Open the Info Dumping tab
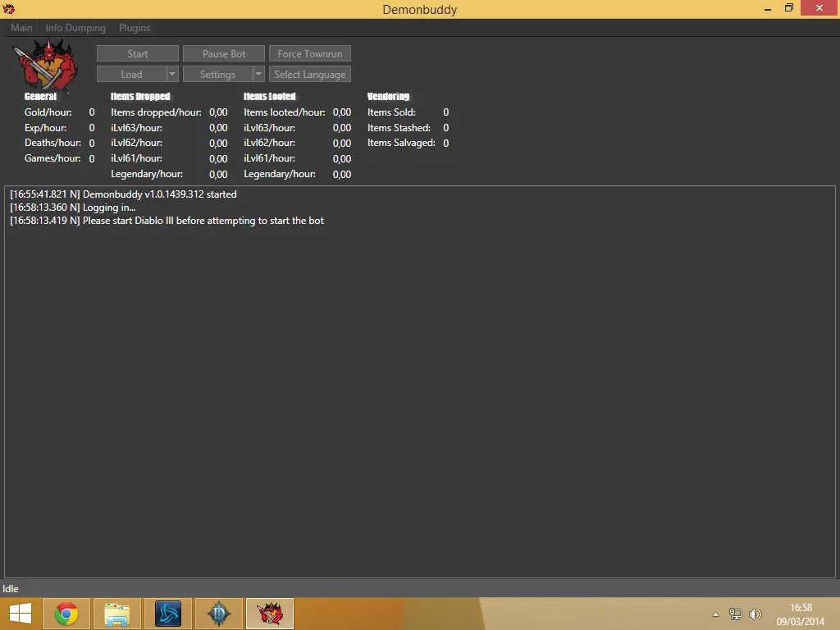The height and width of the screenshot is (630, 840). coord(75,28)
